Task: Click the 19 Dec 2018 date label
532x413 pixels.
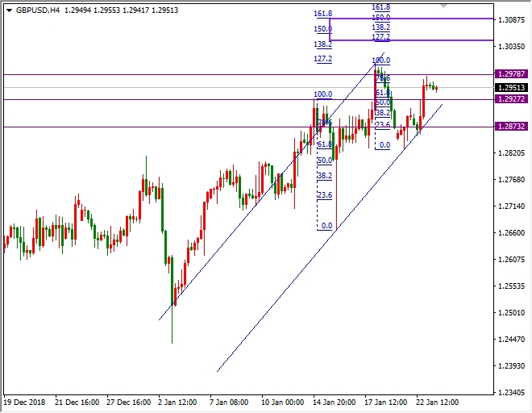Action: 26,400
